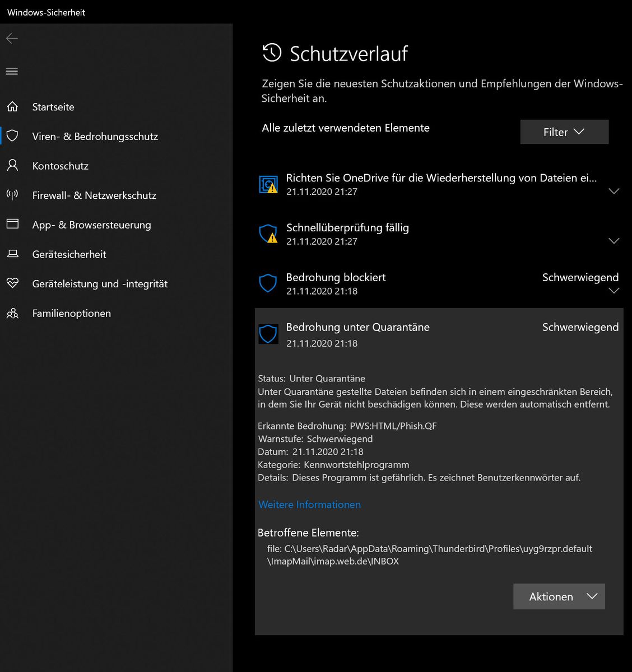Open the Aktionen dropdown
Viewport: 632px width, 672px height.
(x=559, y=596)
